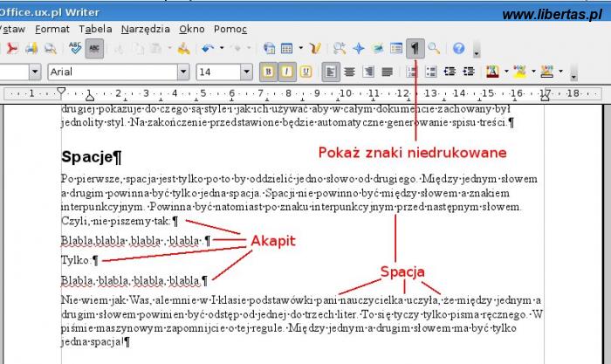611x364 pixels.
Task: Toggle Italic formatting
Action: point(288,72)
